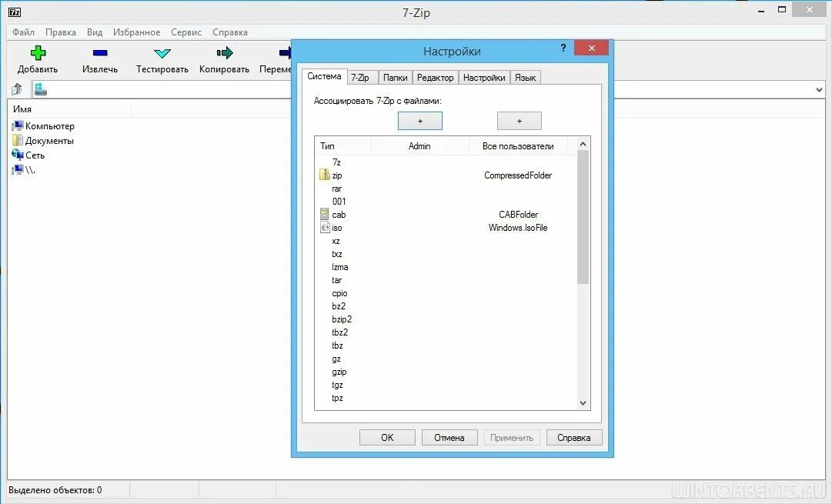Switch to the Редактор tab
This screenshot has width=832, height=504.
(x=435, y=78)
